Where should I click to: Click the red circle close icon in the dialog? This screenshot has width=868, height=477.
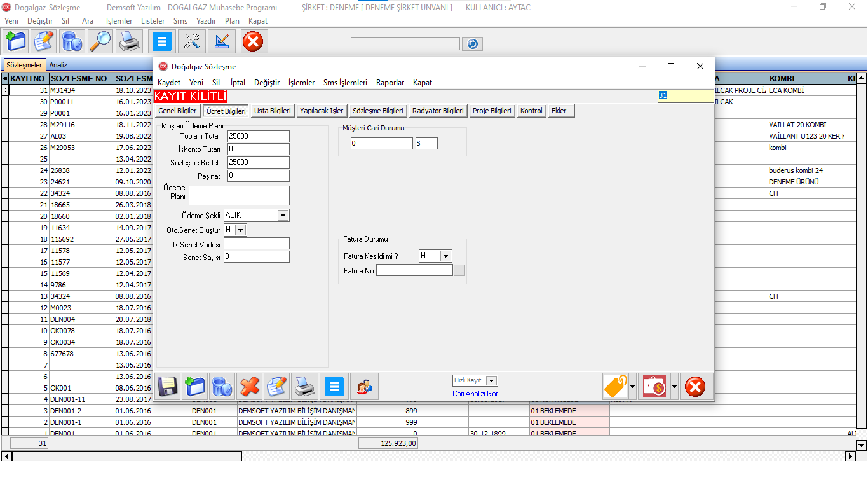pyautogui.click(x=695, y=386)
